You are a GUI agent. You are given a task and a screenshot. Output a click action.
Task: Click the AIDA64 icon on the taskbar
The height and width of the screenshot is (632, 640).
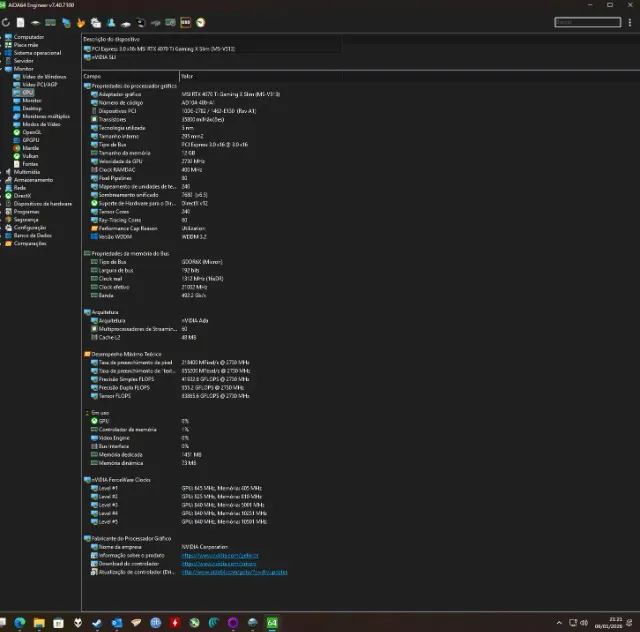271,622
